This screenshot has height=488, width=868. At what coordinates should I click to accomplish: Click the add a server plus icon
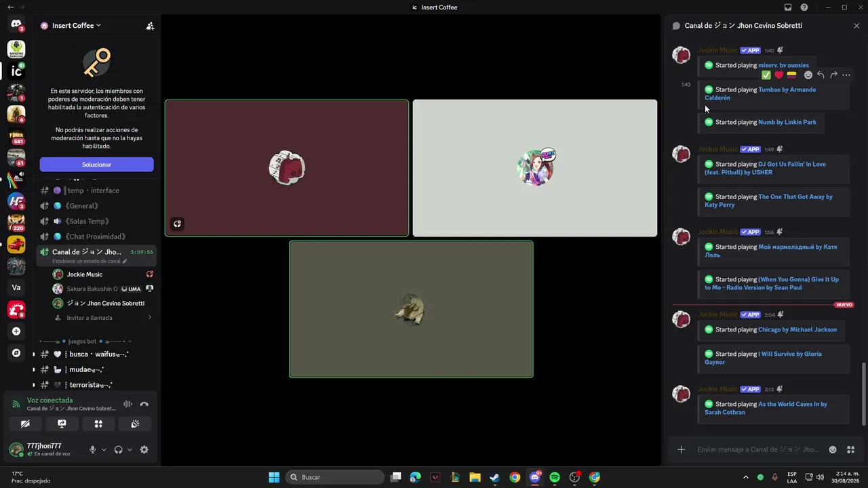coord(16,331)
